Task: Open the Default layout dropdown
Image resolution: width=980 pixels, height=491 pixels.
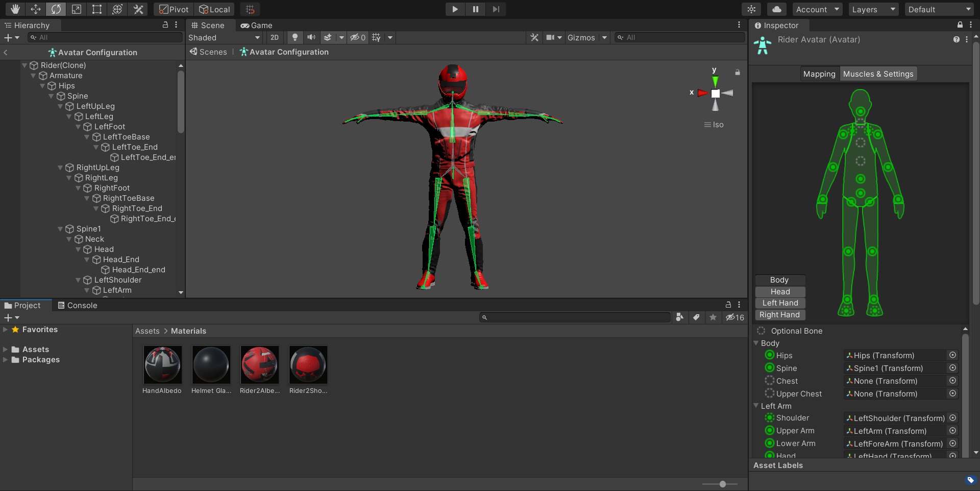Action: pyautogui.click(x=939, y=9)
